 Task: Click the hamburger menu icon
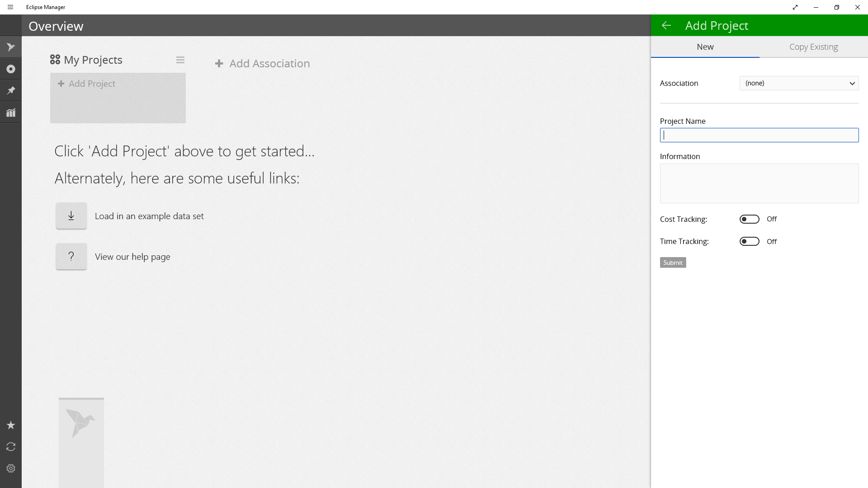pyautogui.click(x=10, y=7)
